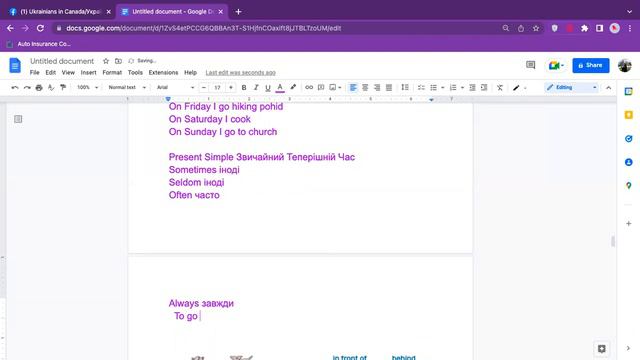Open Contacts side panel
Viewport: 640px width, 360px height.
tap(629, 162)
